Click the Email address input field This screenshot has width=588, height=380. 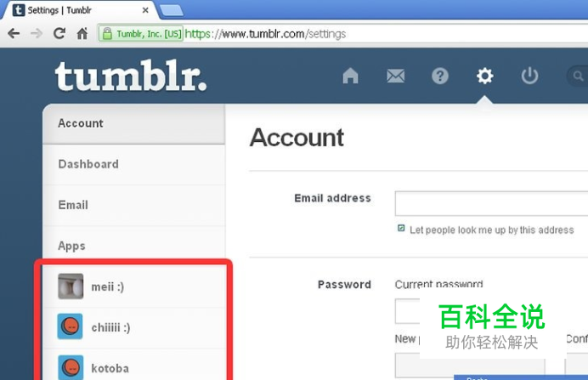[x=491, y=204]
